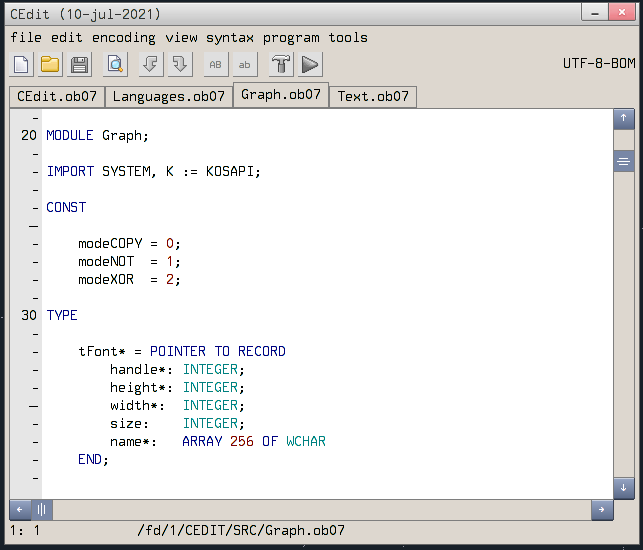This screenshot has height=550, width=643.
Task: Open the encoding menu
Action: [x=123, y=38]
